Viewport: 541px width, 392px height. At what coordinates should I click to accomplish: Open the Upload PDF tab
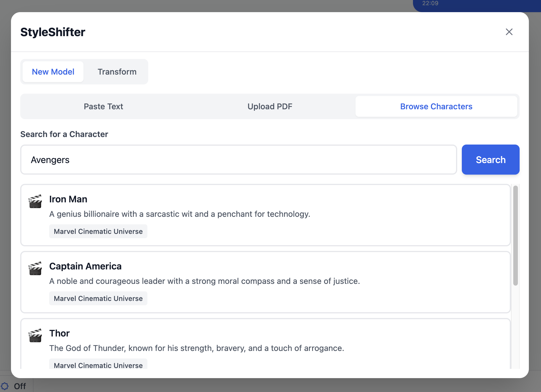coord(270,106)
